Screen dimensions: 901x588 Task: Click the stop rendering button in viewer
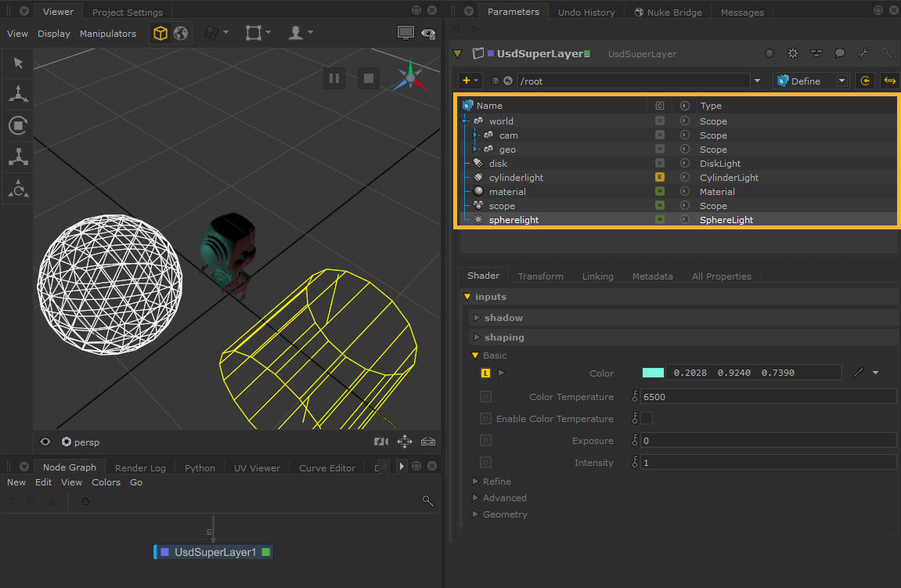pos(369,78)
